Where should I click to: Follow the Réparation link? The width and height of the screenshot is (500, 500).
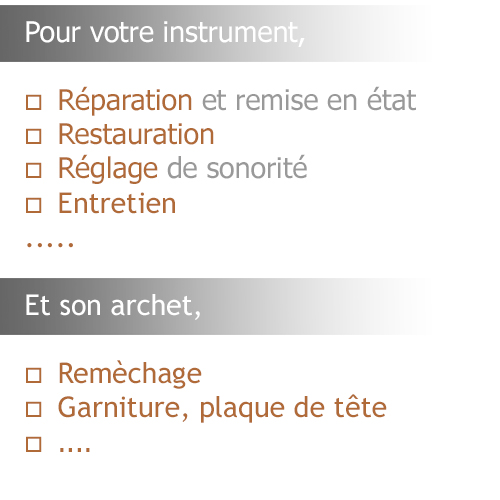(125, 102)
